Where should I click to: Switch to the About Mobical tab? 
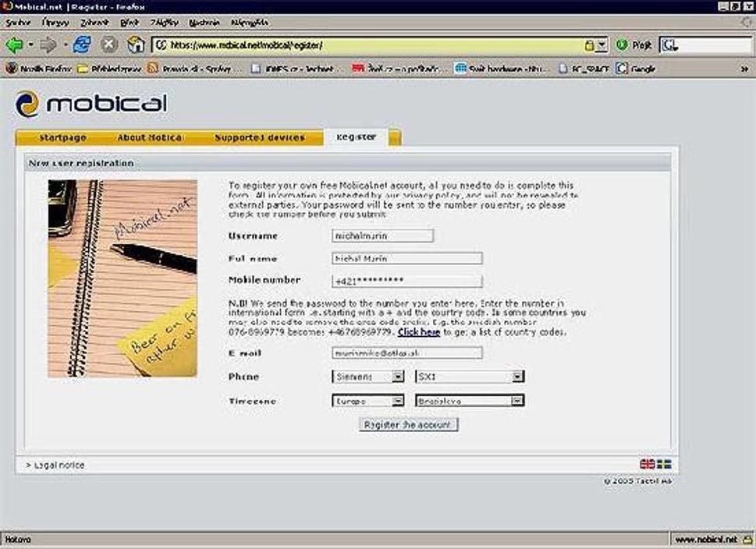click(150, 137)
